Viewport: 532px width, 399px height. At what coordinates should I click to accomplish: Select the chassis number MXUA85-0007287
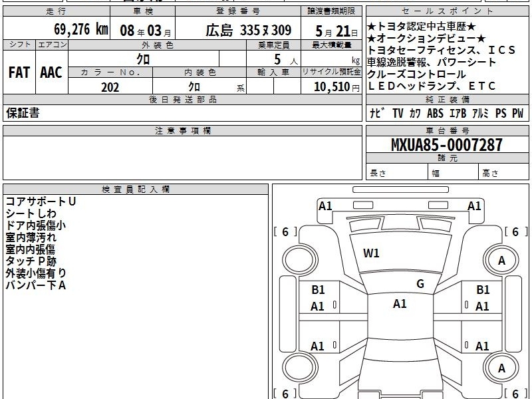447,145
